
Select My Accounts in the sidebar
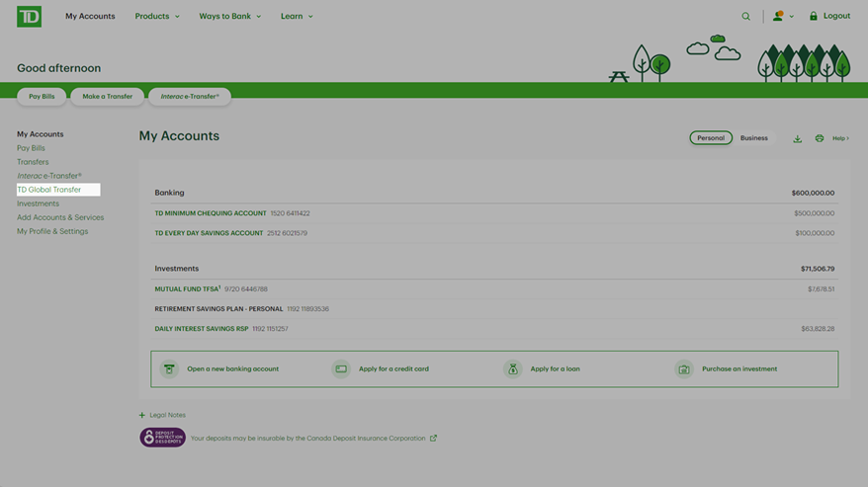pyautogui.click(x=40, y=134)
